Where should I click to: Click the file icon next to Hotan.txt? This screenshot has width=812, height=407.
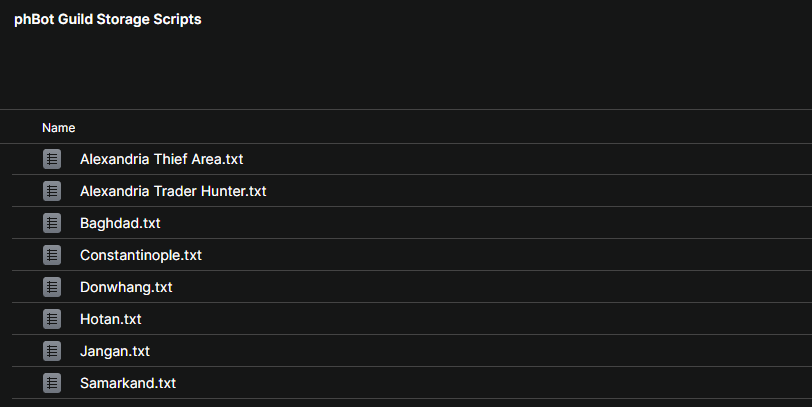pos(52,319)
